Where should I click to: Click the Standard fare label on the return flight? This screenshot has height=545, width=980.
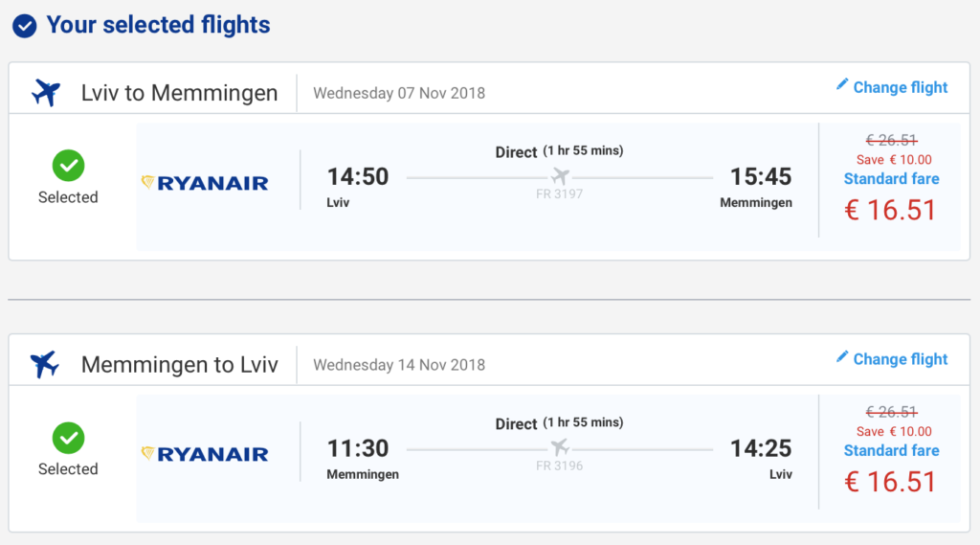(891, 450)
